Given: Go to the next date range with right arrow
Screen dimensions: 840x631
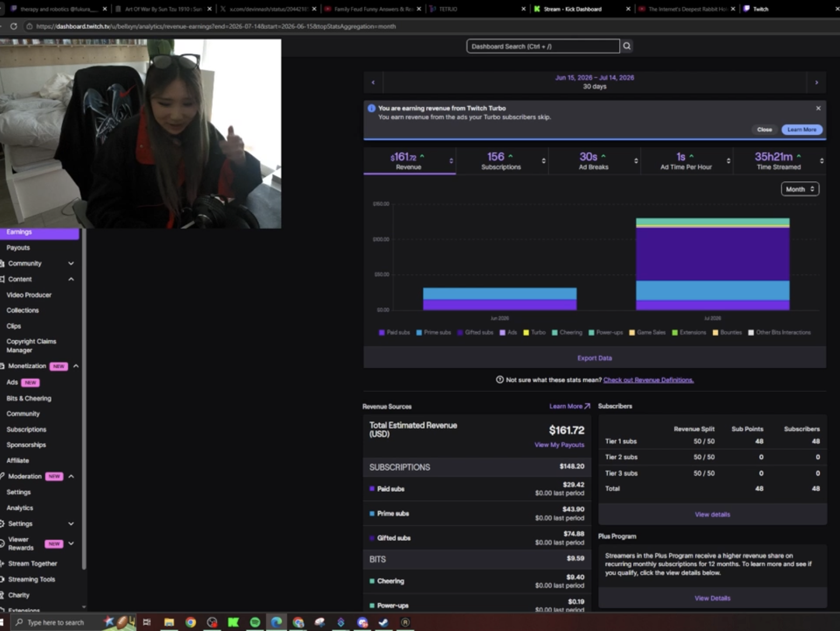Looking at the screenshot, I should tap(816, 83).
